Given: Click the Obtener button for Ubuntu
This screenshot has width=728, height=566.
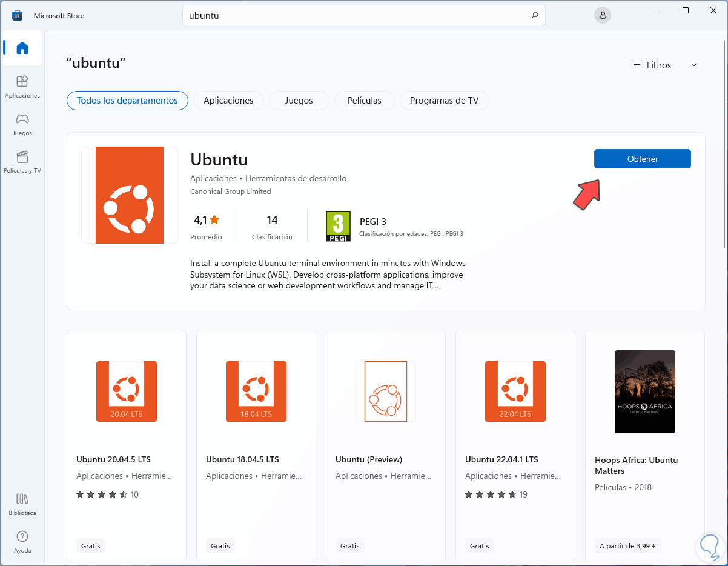Looking at the screenshot, I should click(x=642, y=159).
